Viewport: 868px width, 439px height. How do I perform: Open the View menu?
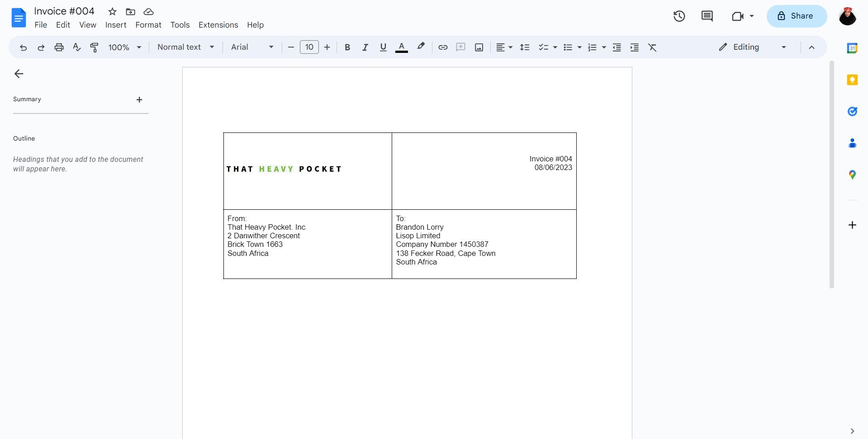(88, 25)
